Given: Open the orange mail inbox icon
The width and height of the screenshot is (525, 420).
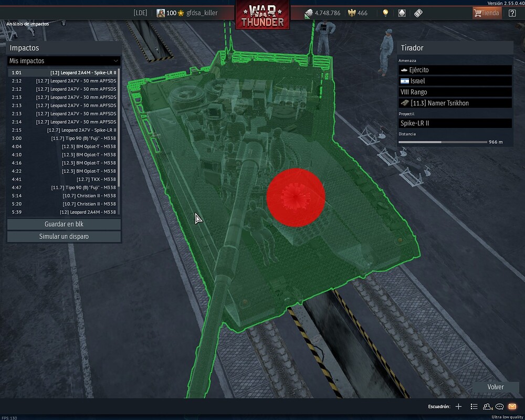Looking at the screenshot, I should [x=512, y=406].
